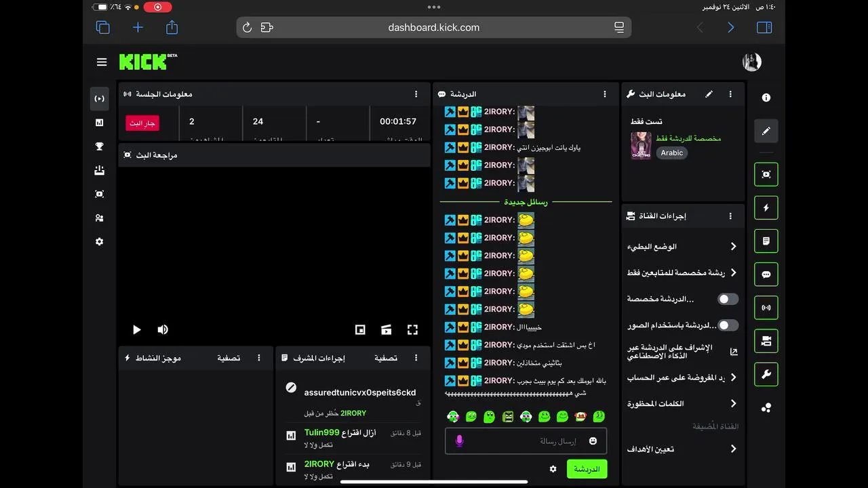Image resolution: width=868 pixels, height=488 pixels.
Task: Click user assuredtunicvx0speits6ckd in mod actions
Action: coord(360,392)
